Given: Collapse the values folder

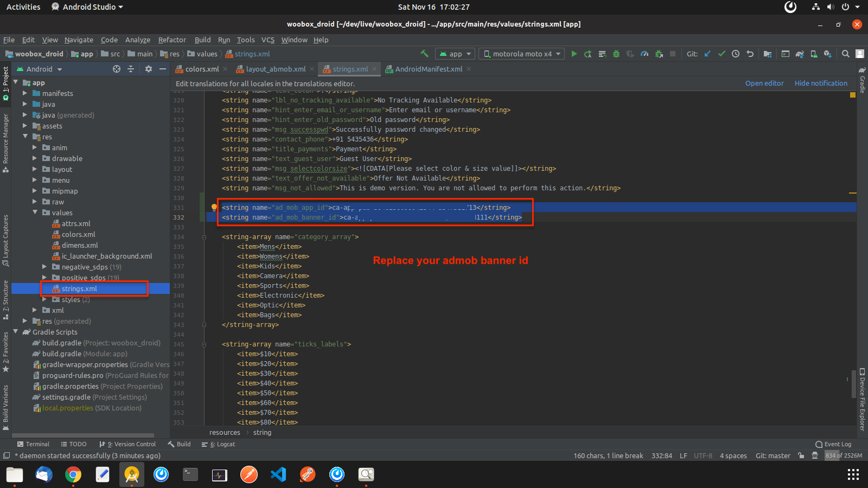Looking at the screenshot, I should click(x=35, y=213).
